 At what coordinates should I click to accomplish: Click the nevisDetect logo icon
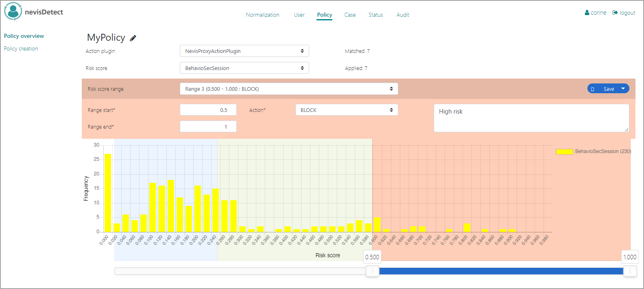13,11
